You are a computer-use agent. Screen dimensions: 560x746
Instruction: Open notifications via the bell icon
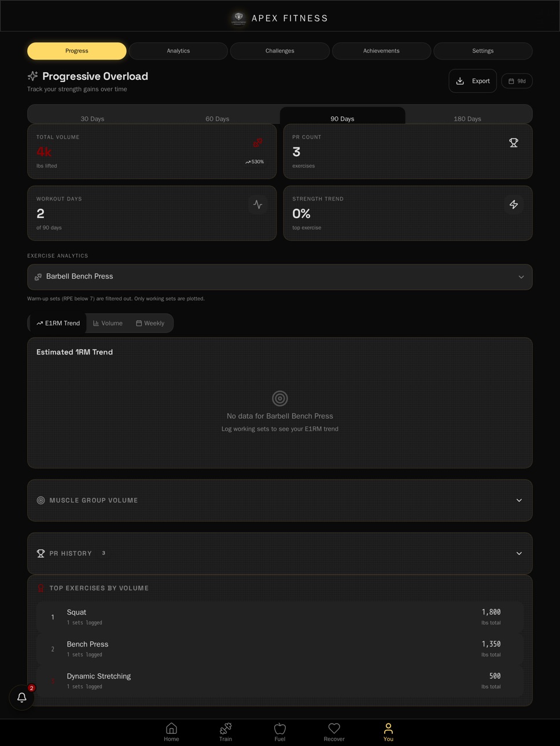tap(22, 697)
